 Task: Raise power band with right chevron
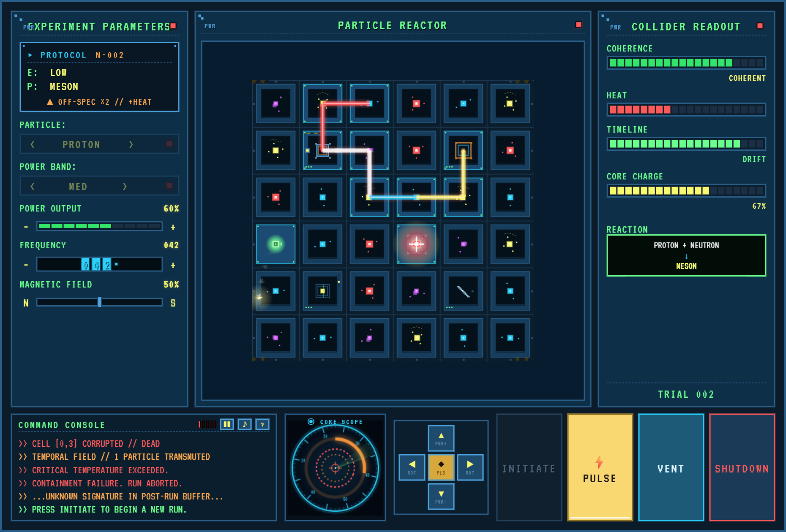[125, 186]
